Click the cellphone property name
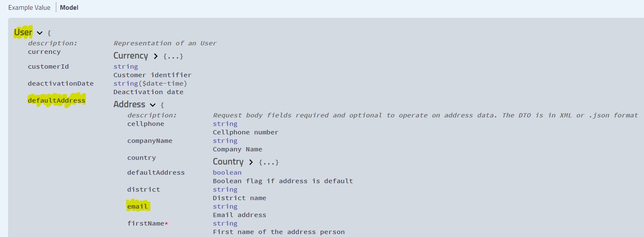 145,124
